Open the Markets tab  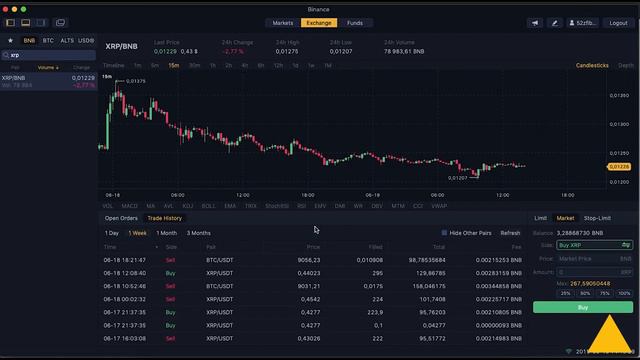[283, 23]
